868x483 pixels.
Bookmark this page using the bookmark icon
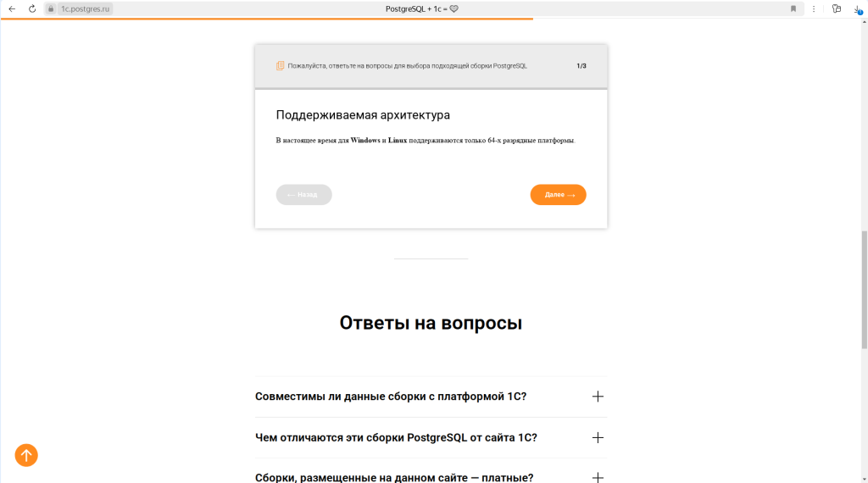[x=793, y=8]
